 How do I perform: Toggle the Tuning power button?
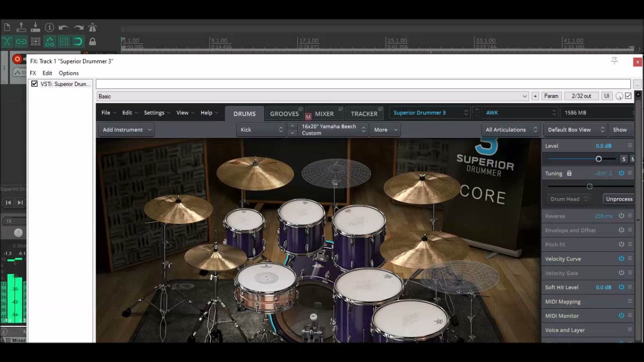coord(621,173)
